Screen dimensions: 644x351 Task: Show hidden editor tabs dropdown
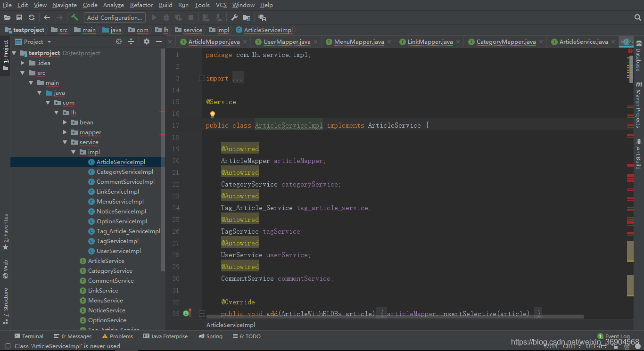click(626, 42)
